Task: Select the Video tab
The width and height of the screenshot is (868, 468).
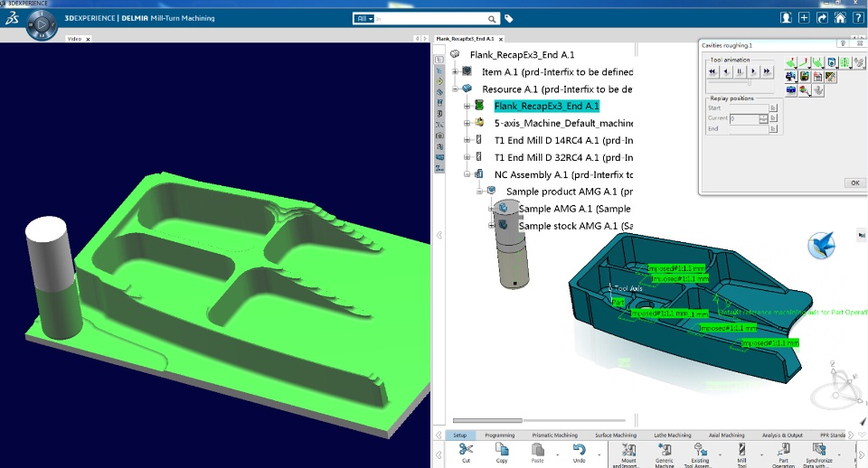Action: [x=74, y=39]
